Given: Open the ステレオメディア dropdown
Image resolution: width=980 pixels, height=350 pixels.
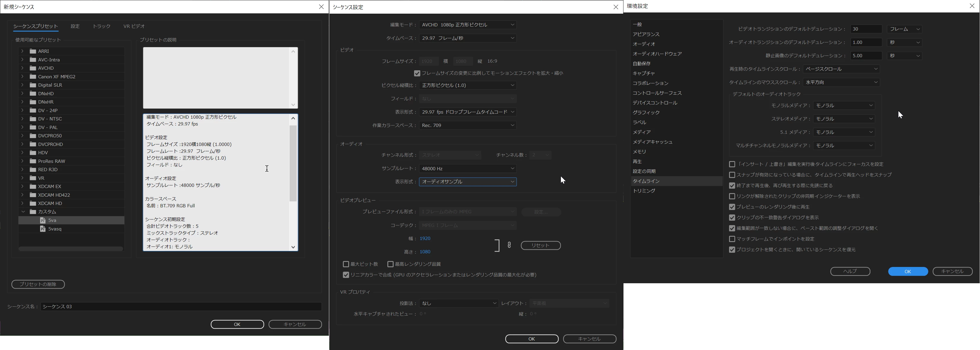Looking at the screenshot, I should pyautogui.click(x=844, y=119).
